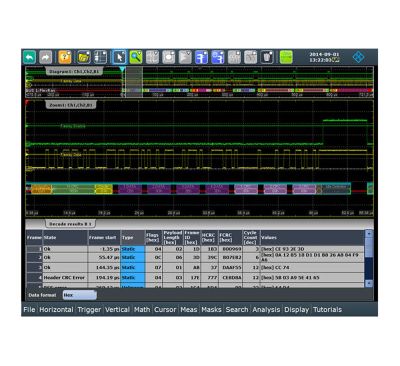Viewport: 400px width, 366px height.
Task: Click values cell '[hex] CC 74'
Action: pyautogui.click(x=312, y=268)
